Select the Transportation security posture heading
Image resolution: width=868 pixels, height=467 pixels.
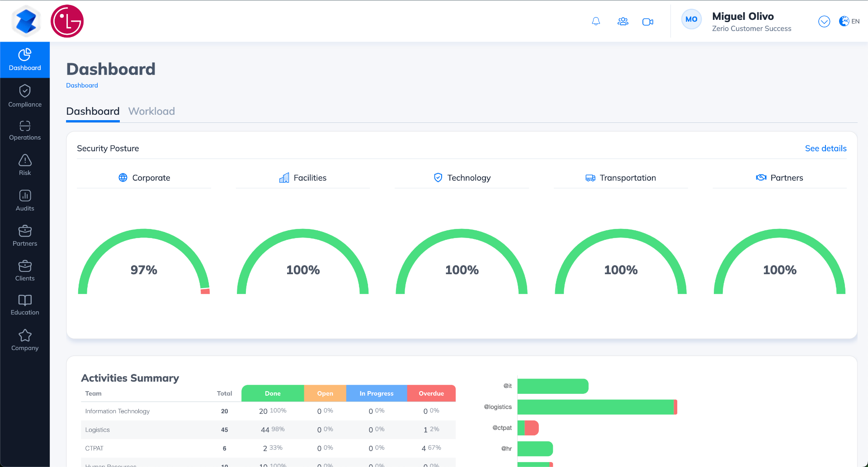[x=621, y=178]
